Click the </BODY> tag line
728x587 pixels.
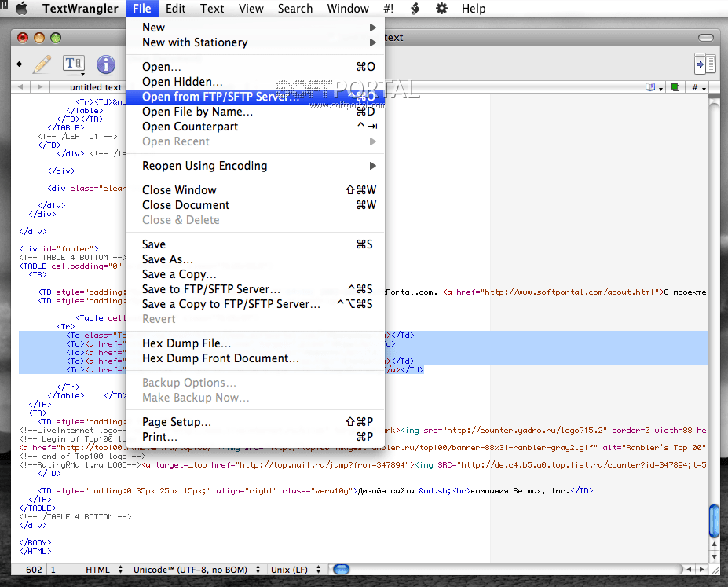[35, 542]
